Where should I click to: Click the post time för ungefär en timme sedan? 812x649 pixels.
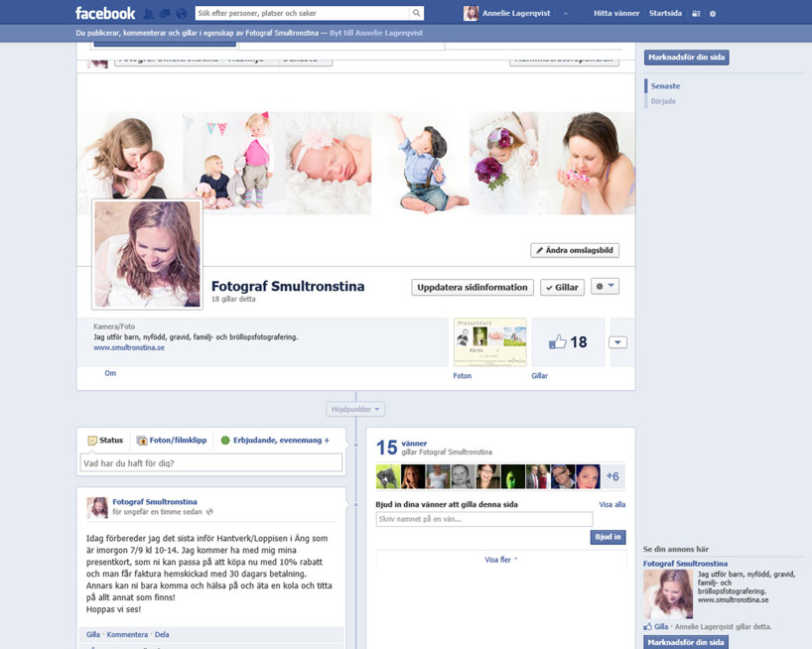point(158,512)
